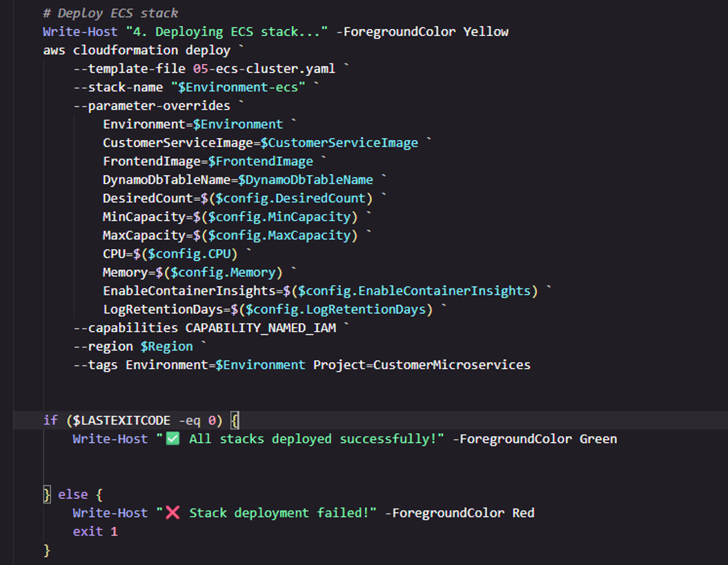
Task: Click the red X failure emoji
Action: pyautogui.click(x=173, y=511)
